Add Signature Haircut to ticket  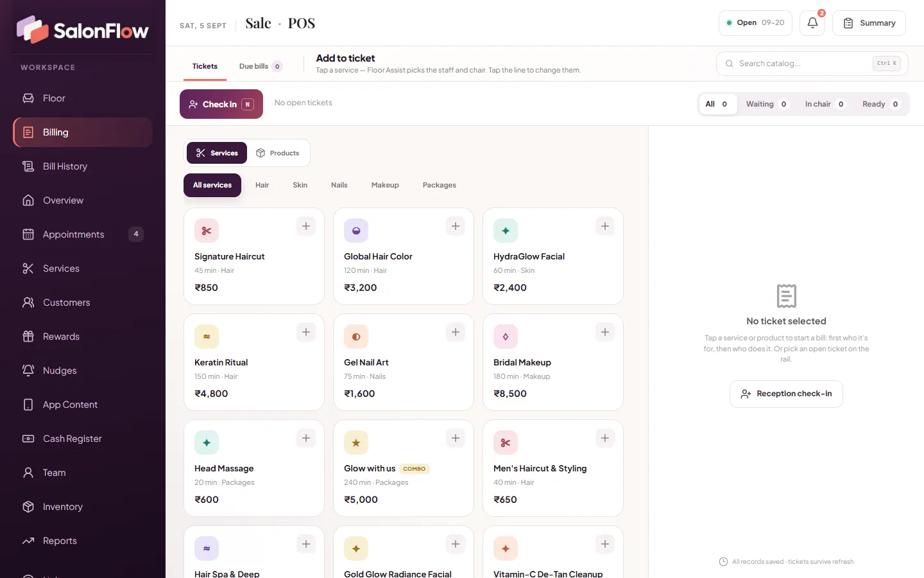[x=306, y=226]
